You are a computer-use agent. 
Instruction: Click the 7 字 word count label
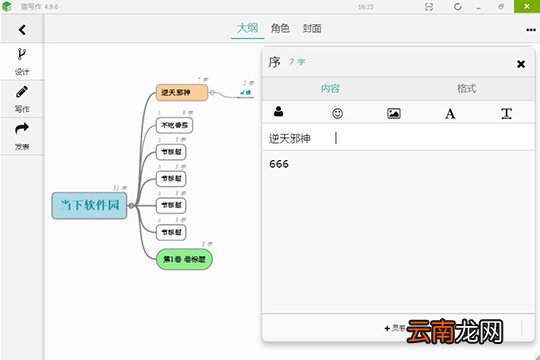[297, 62]
